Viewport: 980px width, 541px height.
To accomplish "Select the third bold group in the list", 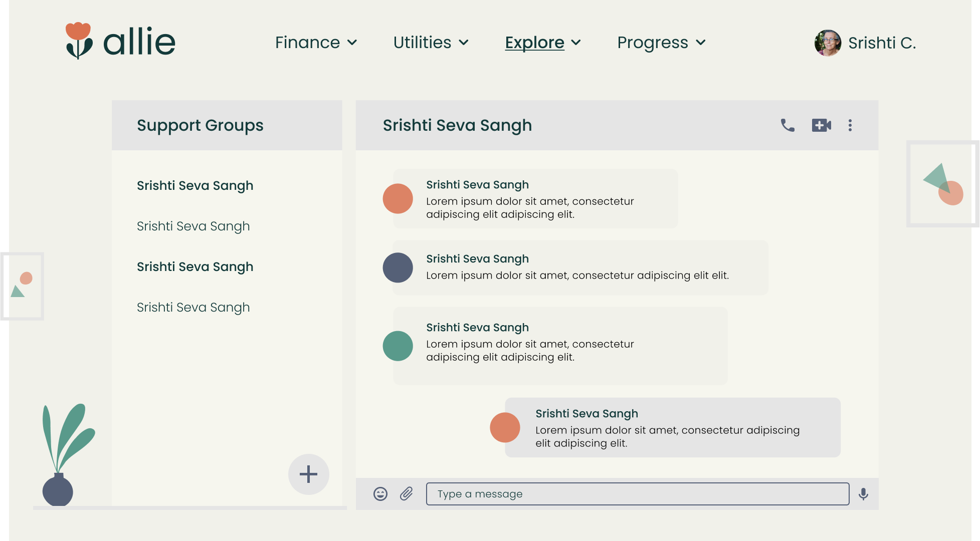I will [195, 266].
